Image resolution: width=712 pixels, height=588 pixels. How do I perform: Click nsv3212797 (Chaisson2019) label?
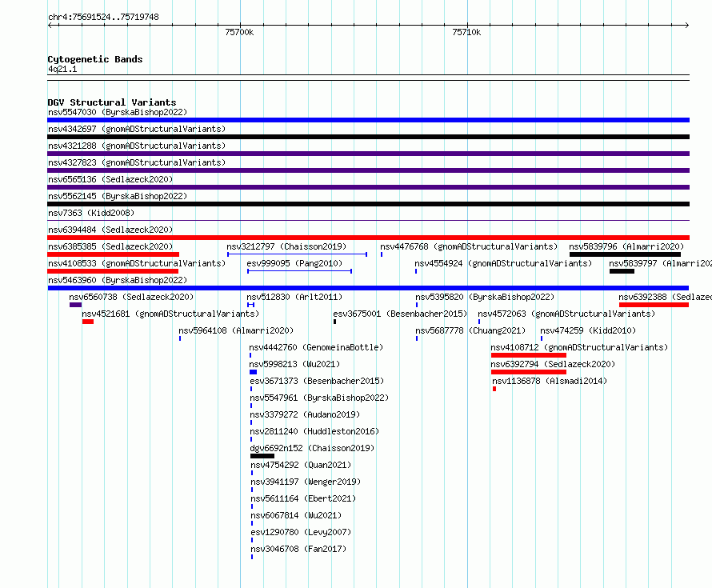click(x=286, y=246)
